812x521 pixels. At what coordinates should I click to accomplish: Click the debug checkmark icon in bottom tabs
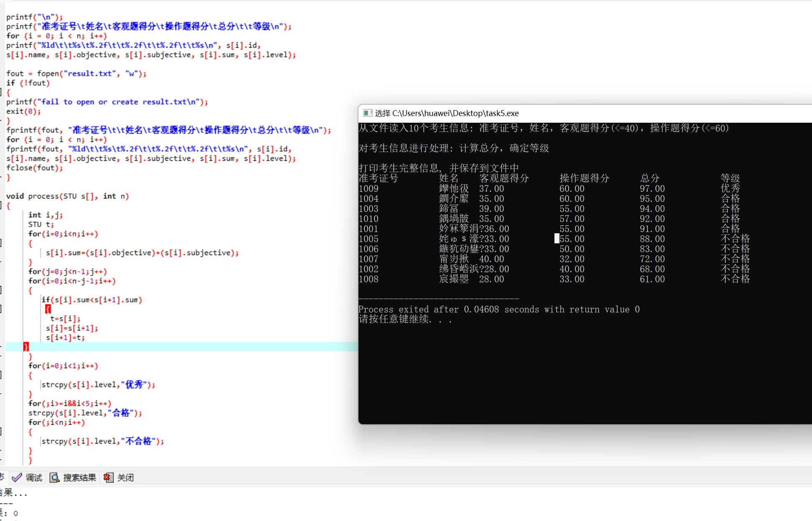(17, 477)
